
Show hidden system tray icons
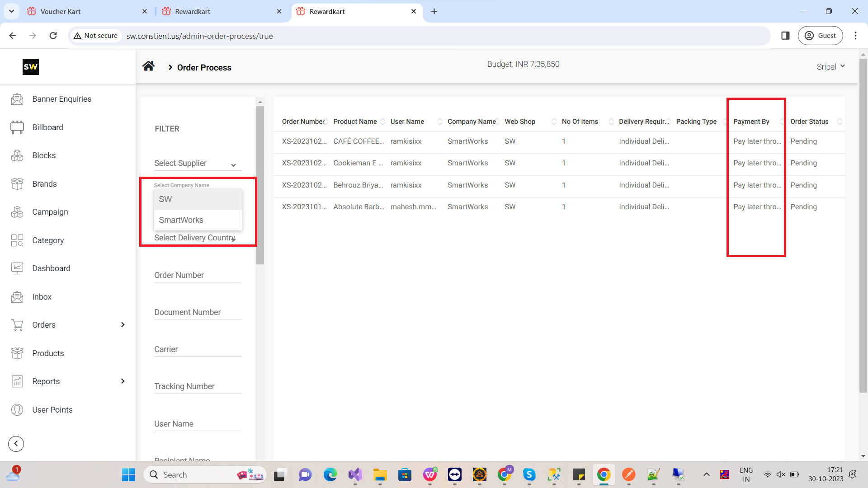pos(706,474)
